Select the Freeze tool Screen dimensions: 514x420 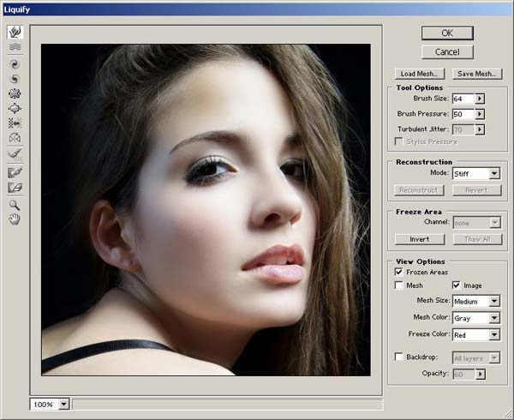point(15,172)
